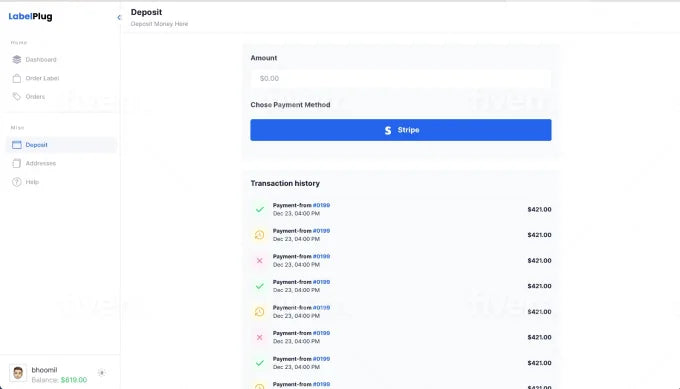Click the fifth transaction's pending clock icon

[259, 312]
